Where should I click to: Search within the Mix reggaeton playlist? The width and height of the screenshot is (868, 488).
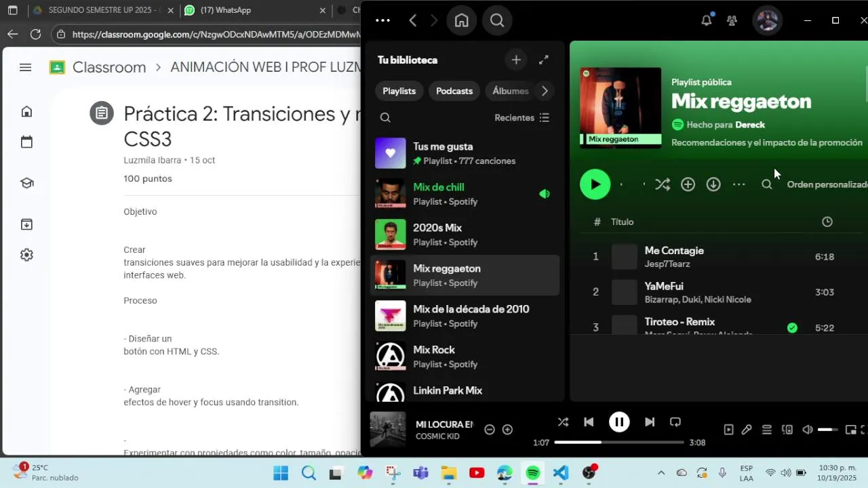(767, 184)
